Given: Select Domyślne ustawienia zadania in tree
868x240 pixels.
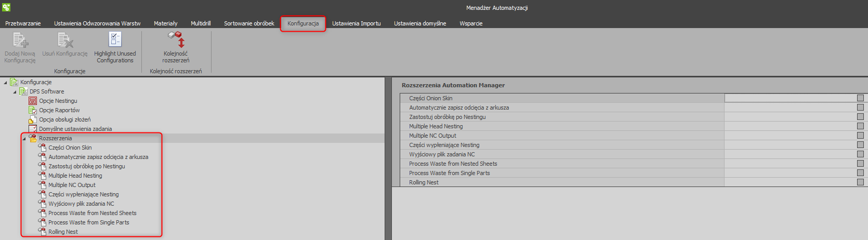Looking at the screenshot, I should [75, 129].
